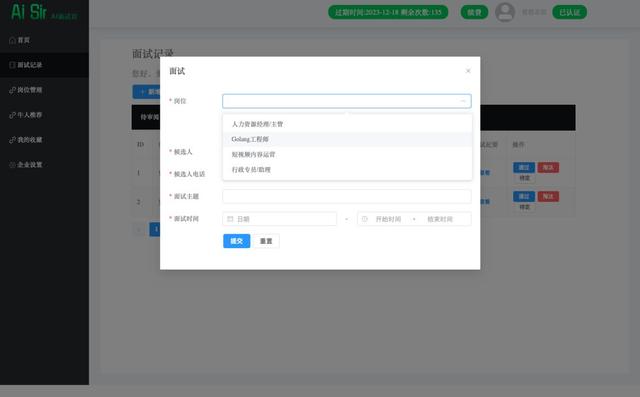Click the 开始时间 field
Image resolution: width=640 pixels, height=397 pixels.
tap(388, 219)
